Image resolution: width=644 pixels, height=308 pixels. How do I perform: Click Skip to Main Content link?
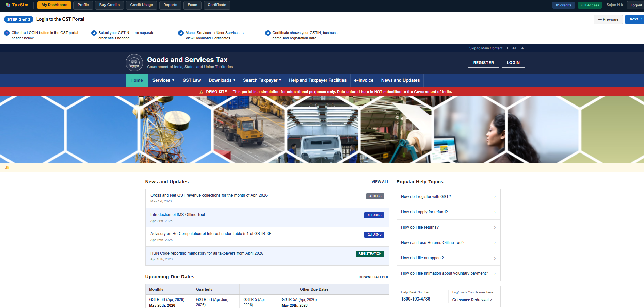click(x=486, y=48)
